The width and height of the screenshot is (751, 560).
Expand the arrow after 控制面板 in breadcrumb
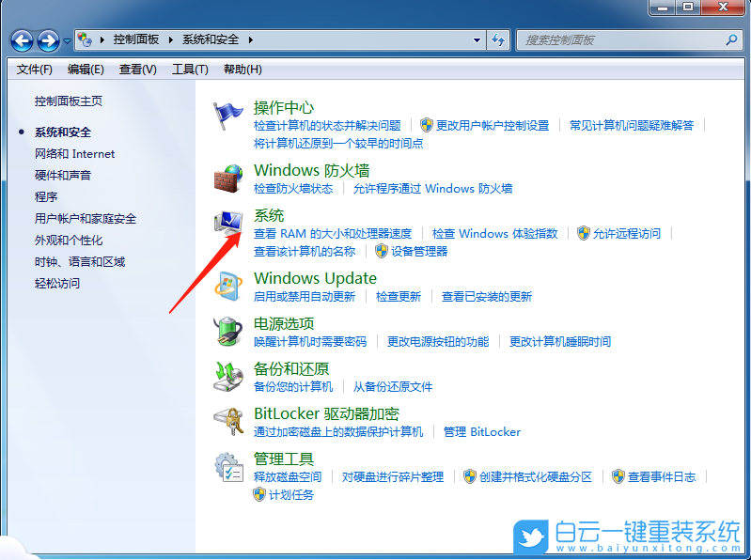170,39
